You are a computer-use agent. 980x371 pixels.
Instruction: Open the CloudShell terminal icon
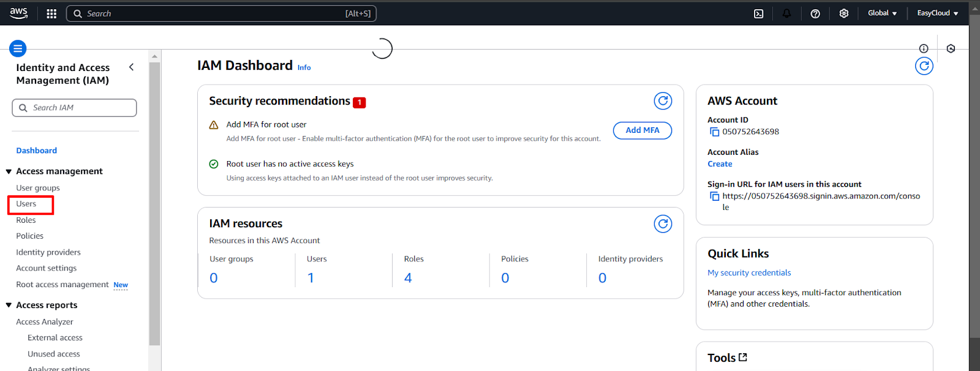tap(758, 13)
